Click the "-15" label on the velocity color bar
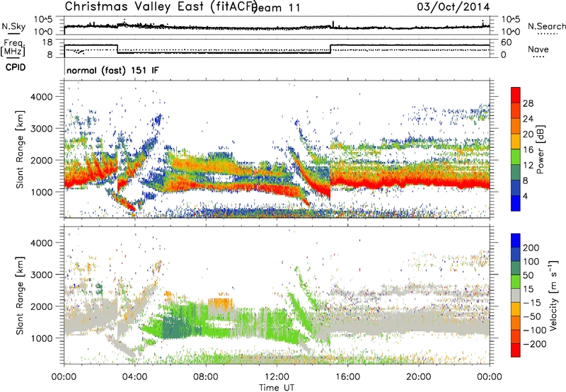This screenshot has height=392, width=566. coord(532,303)
